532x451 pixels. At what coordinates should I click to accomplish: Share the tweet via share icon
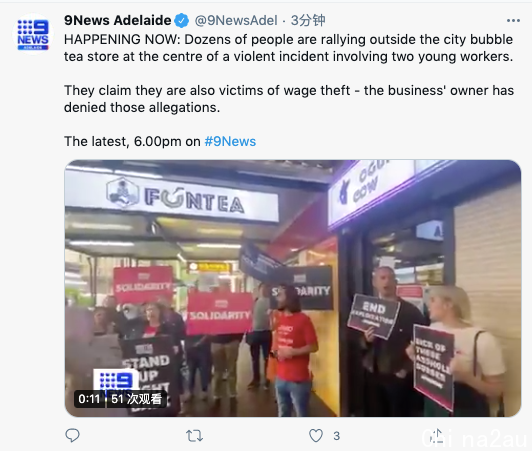click(x=437, y=436)
